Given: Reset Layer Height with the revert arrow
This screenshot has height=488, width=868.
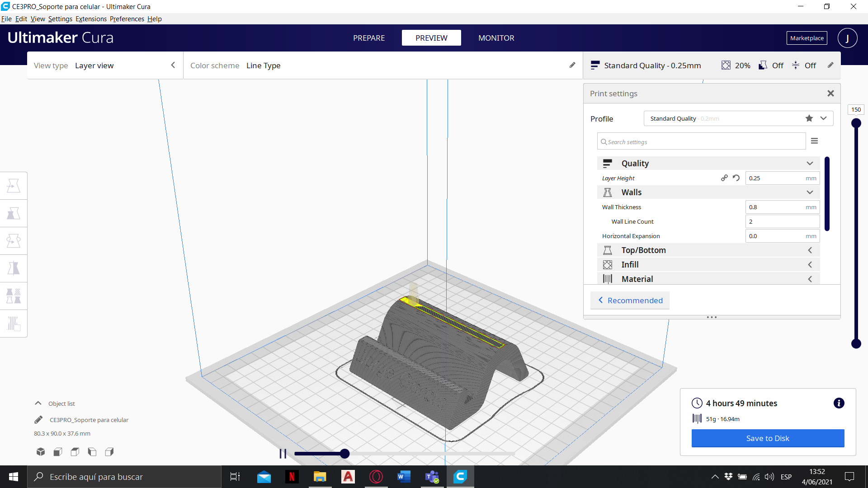Looking at the screenshot, I should coord(736,178).
